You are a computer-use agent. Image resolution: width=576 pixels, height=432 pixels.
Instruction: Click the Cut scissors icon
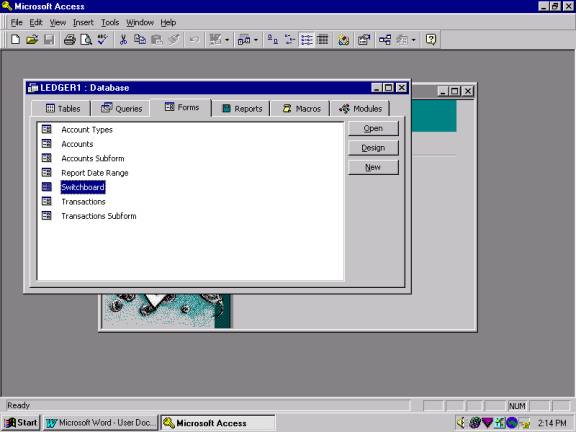[123, 39]
